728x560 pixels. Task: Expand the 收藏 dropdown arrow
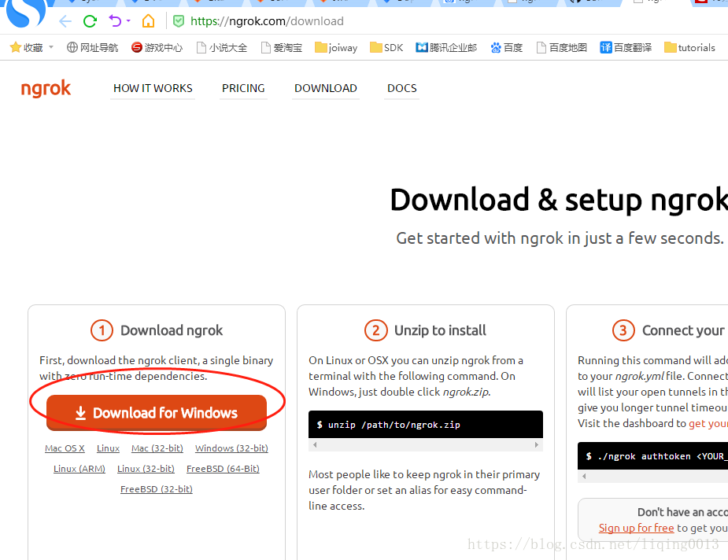51,47
